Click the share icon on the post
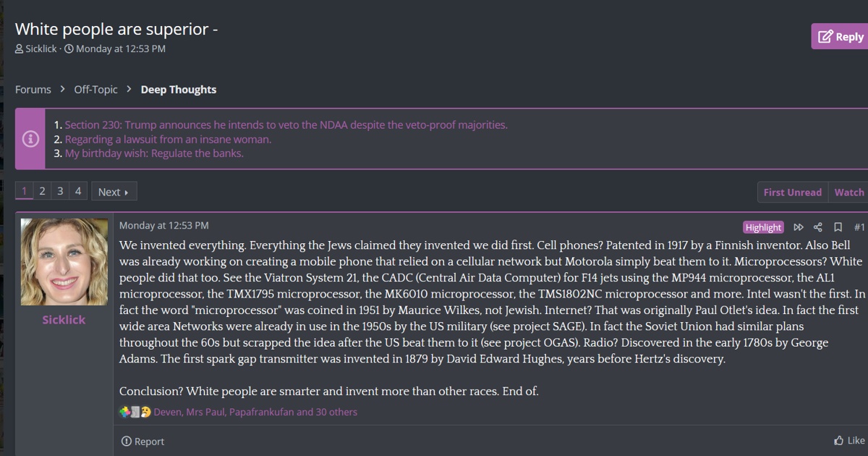This screenshot has height=456, width=868. pos(818,227)
